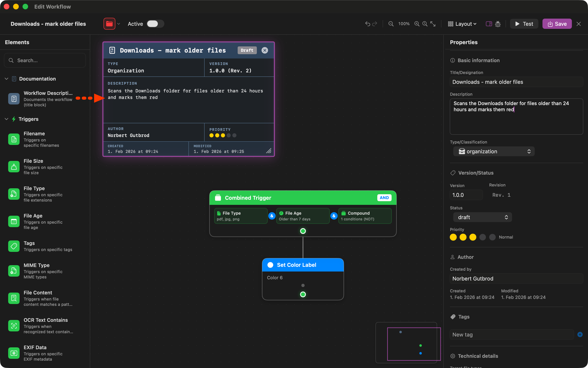
Task: Open the Layout dropdown menu
Action: click(x=462, y=24)
